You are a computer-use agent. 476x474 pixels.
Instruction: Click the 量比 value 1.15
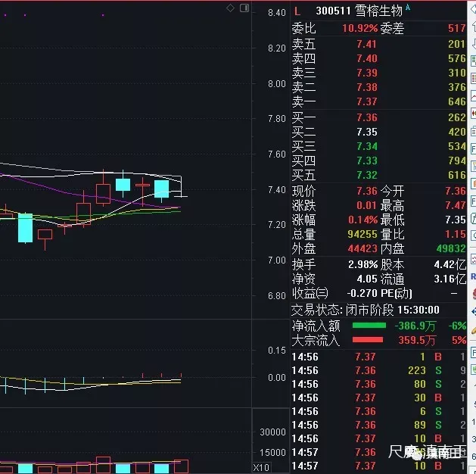[456, 235]
